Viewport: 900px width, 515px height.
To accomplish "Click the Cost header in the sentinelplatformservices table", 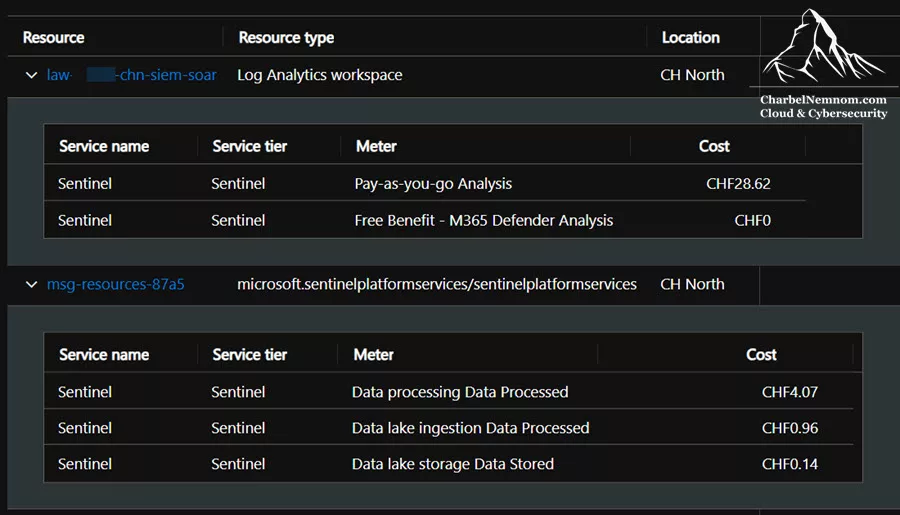I will point(761,355).
